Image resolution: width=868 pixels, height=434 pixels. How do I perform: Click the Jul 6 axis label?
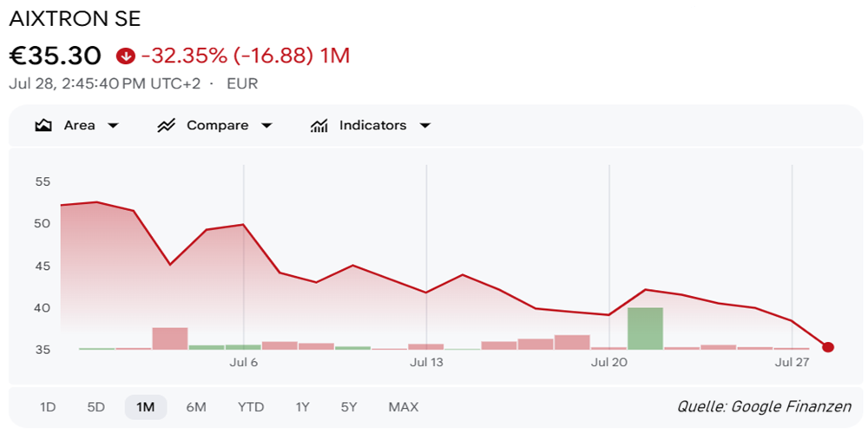point(243,363)
